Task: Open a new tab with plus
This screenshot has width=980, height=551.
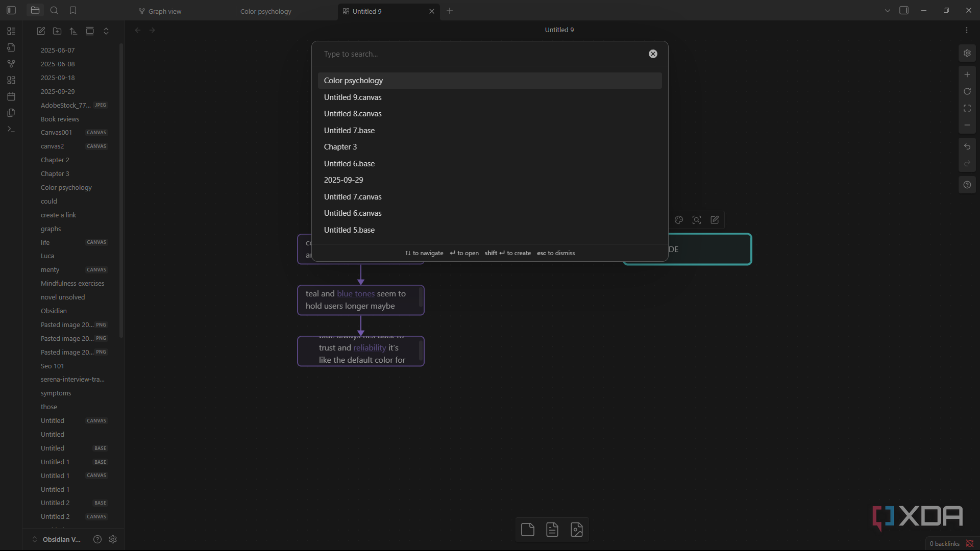Action: [x=450, y=11]
